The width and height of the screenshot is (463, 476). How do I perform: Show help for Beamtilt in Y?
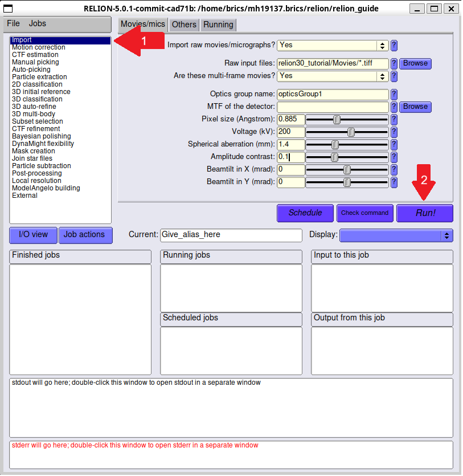pyautogui.click(x=394, y=182)
